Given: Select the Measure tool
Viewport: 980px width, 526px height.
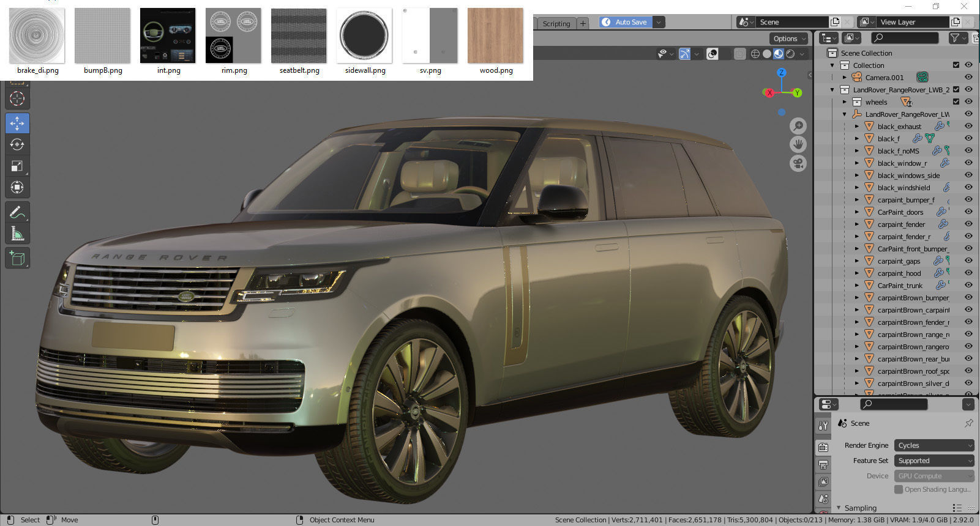Looking at the screenshot, I should (x=17, y=234).
